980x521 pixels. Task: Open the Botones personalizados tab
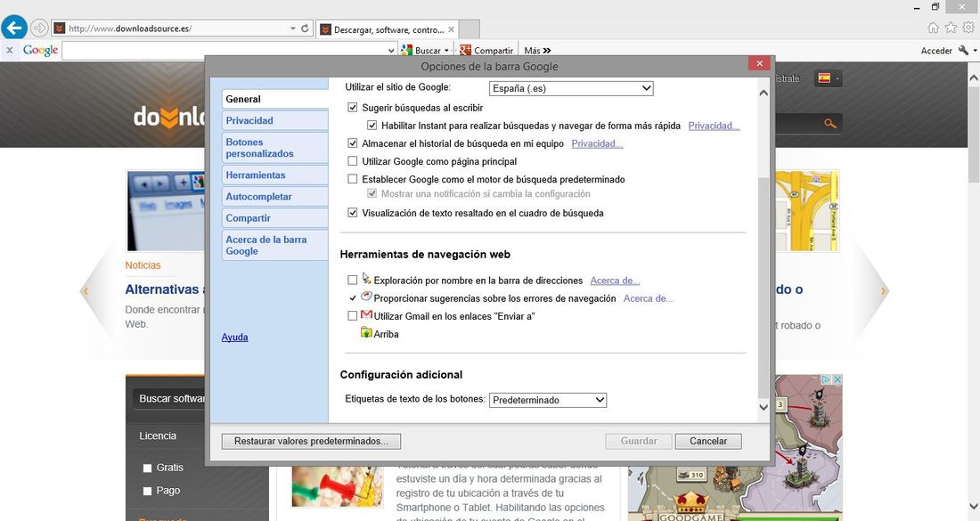point(275,148)
